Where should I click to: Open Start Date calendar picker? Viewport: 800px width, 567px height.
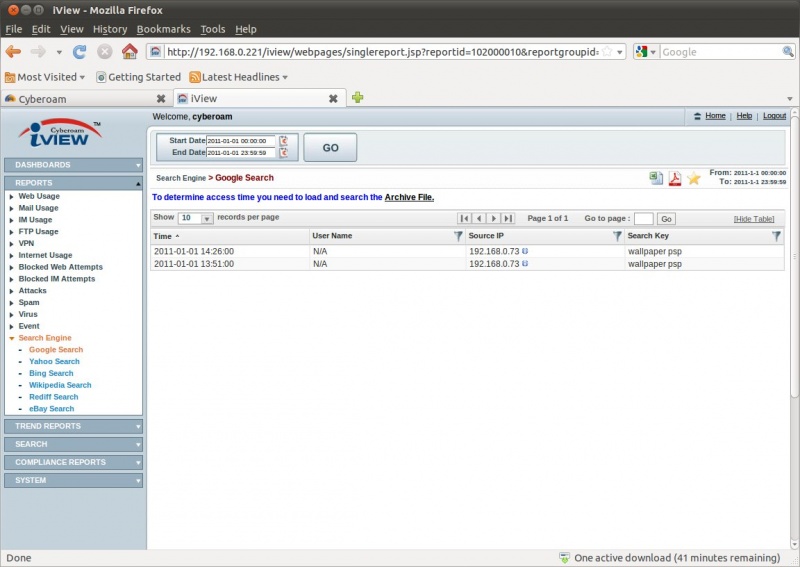pyautogui.click(x=283, y=141)
